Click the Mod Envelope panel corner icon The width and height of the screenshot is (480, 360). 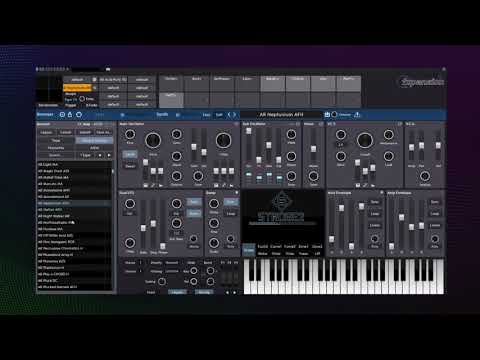pyautogui.click(x=382, y=193)
